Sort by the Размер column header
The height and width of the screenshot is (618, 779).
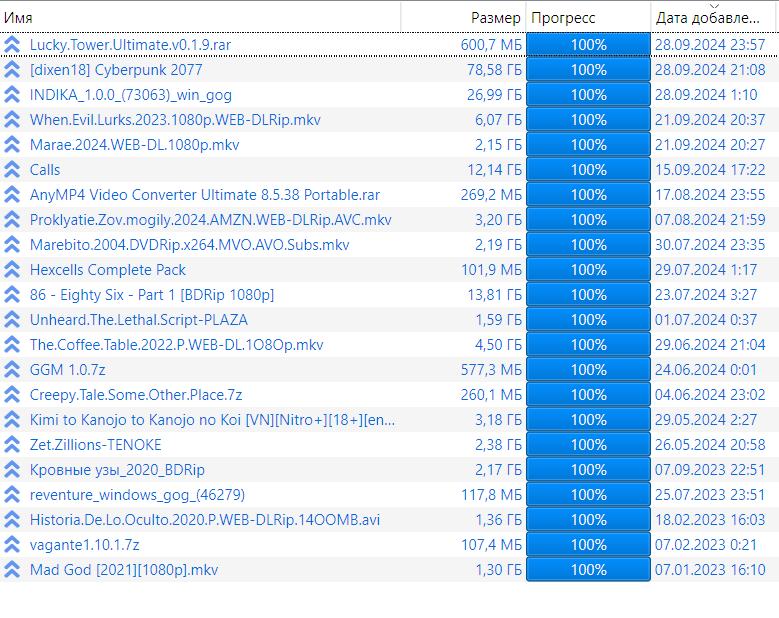tap(463, 18)
